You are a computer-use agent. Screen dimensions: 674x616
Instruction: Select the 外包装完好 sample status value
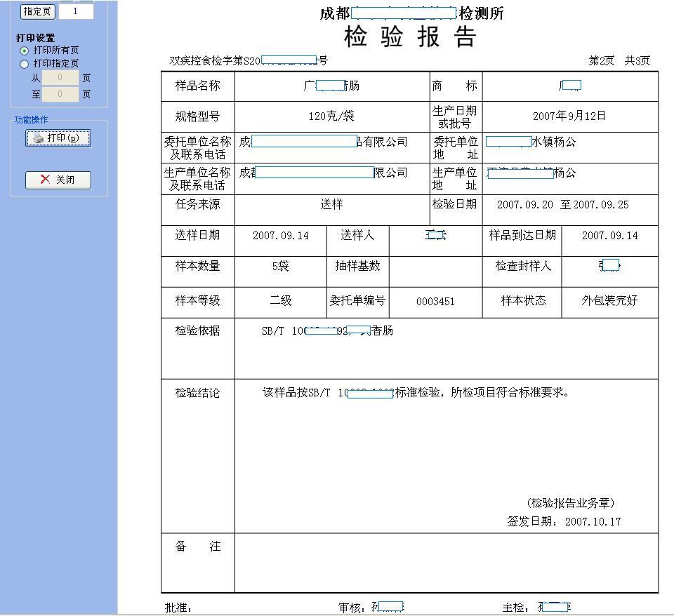609,301
